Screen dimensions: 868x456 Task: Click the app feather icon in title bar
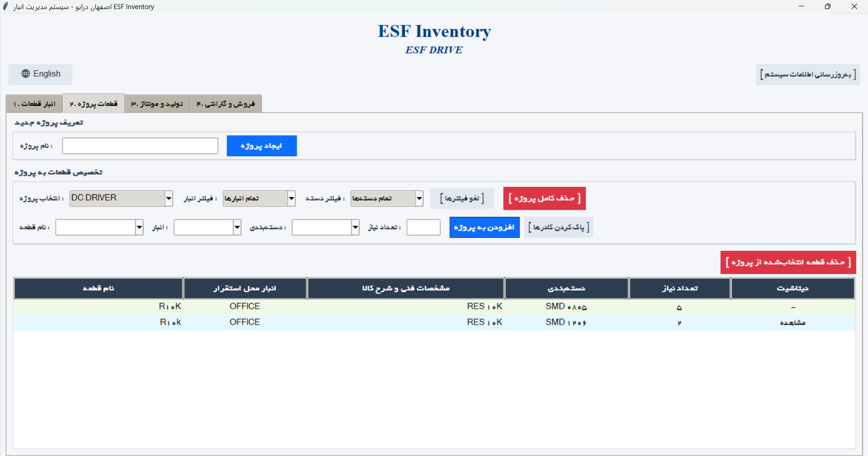pos(5,6)
